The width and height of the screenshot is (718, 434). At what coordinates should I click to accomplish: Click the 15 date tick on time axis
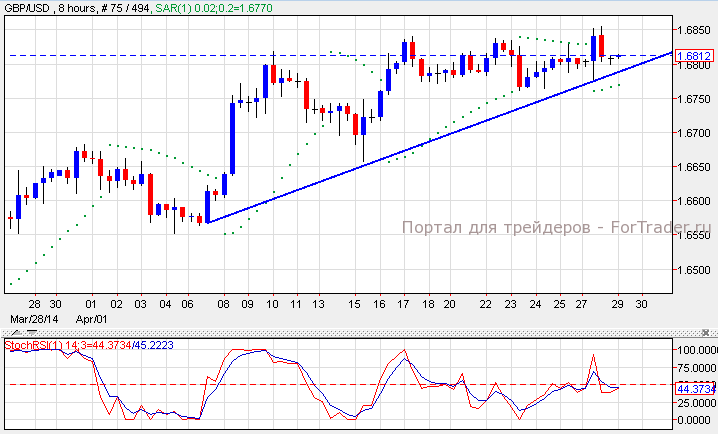354,304
